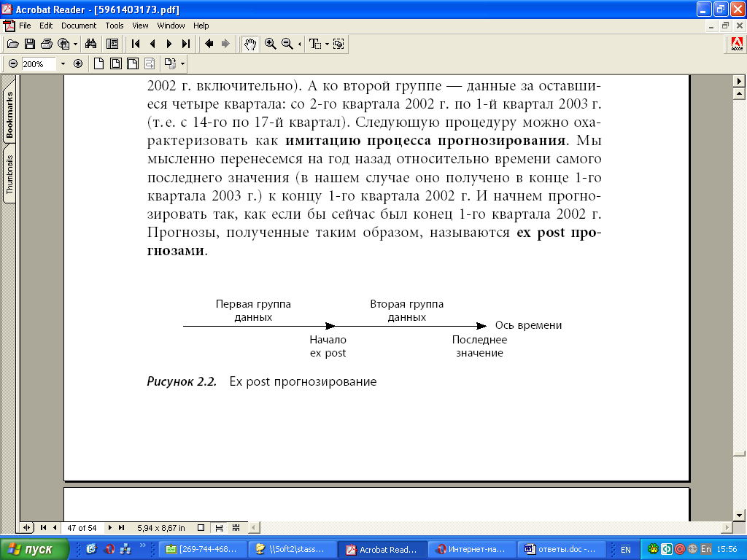The width and height of the screenshot is (747, 560).
Task: Print the document using the printer icon
Action: 46,44
